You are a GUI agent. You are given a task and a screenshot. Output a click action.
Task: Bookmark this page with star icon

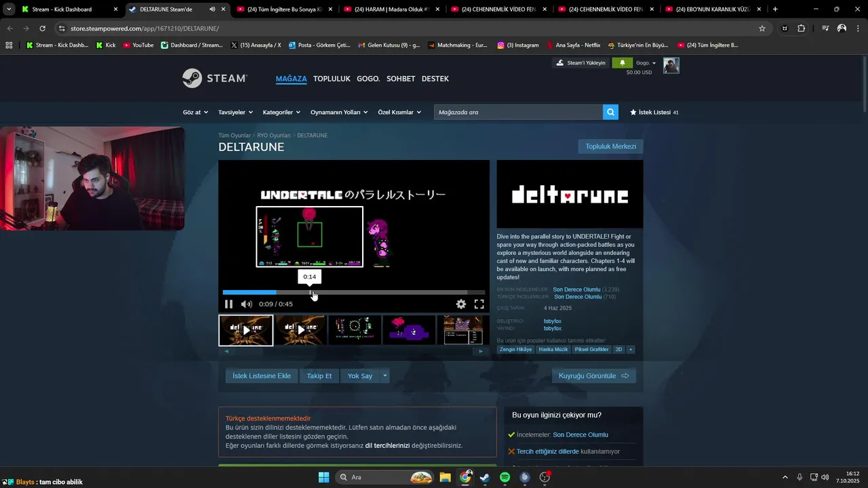762,28
